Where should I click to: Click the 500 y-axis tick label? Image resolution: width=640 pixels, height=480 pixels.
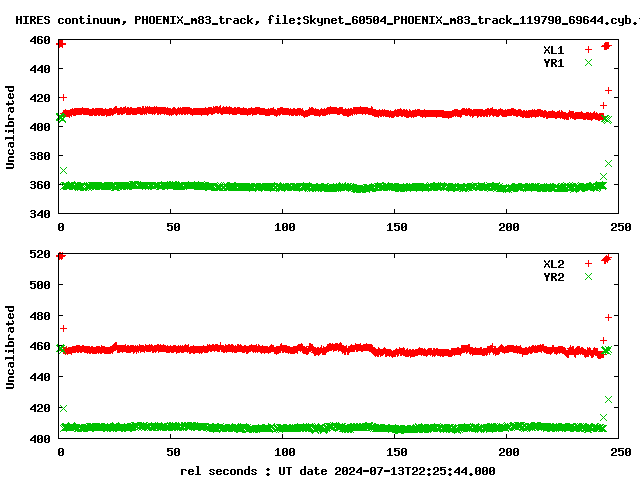[40, 285]
